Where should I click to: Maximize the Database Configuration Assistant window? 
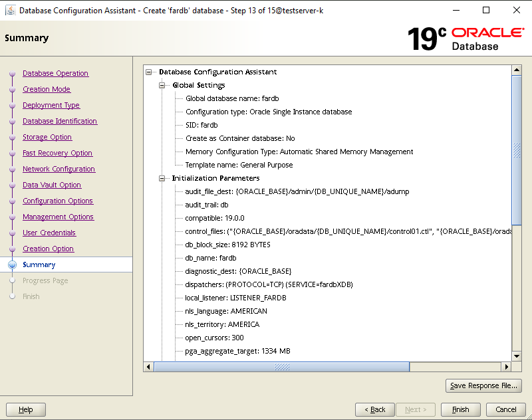point(486,10)
